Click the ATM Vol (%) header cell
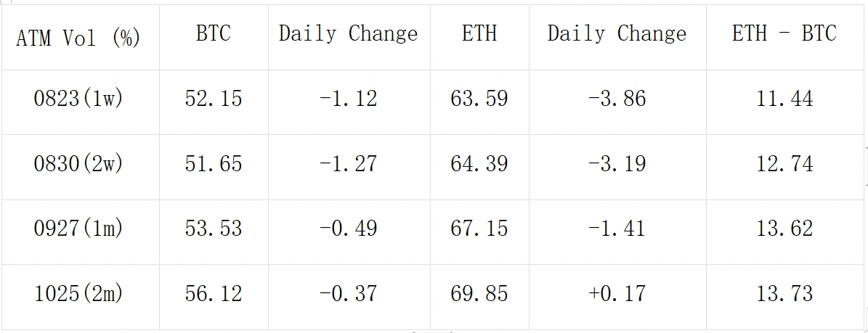This screenshot has width=868, height=333. 78,38
